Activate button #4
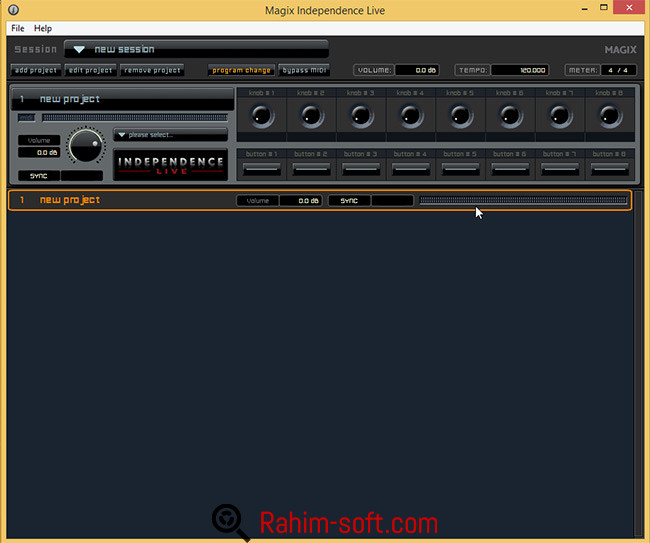This screenshot has width=650, height=543. 411,169
